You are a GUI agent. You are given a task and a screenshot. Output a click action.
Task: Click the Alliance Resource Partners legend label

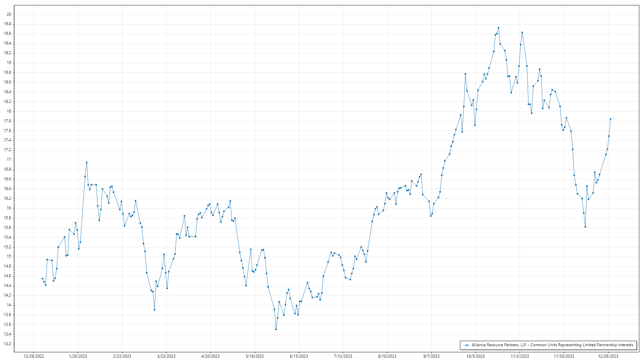coord(552,345)
